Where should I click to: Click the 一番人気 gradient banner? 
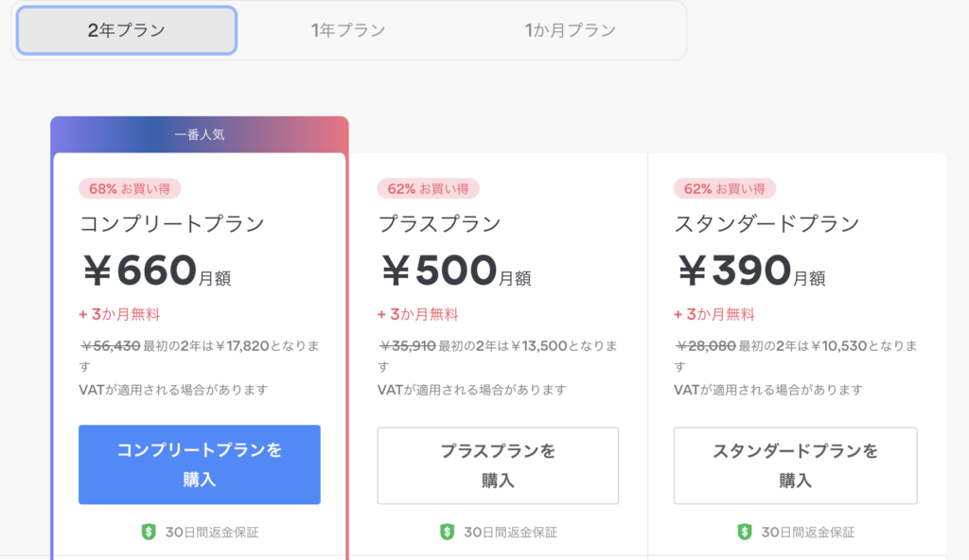(x=200, y=134)
